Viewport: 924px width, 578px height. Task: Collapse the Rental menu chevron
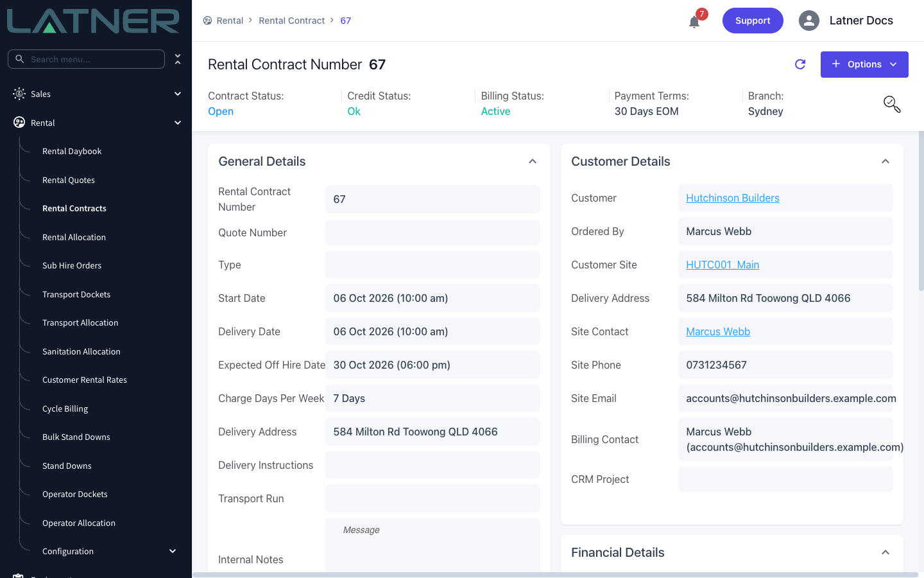[178, 123]
